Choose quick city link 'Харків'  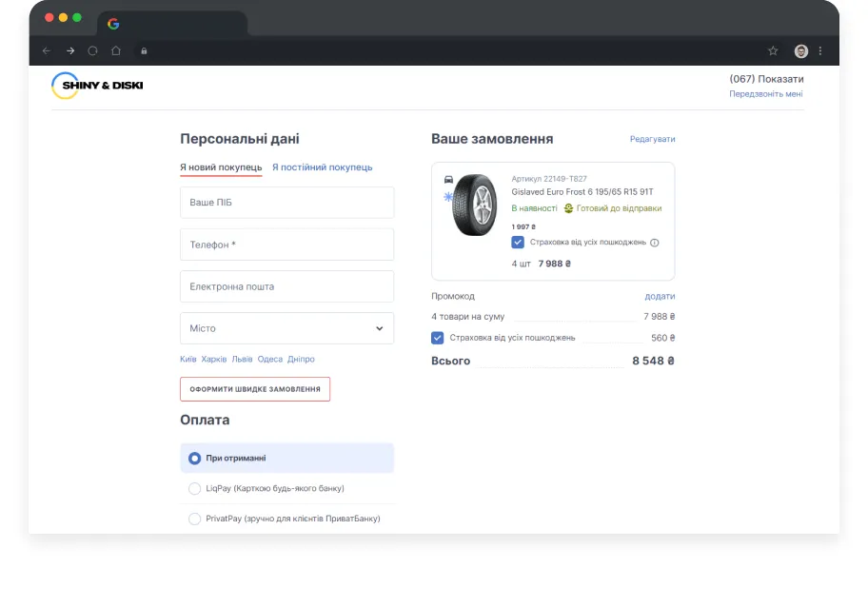coord(214,359)
